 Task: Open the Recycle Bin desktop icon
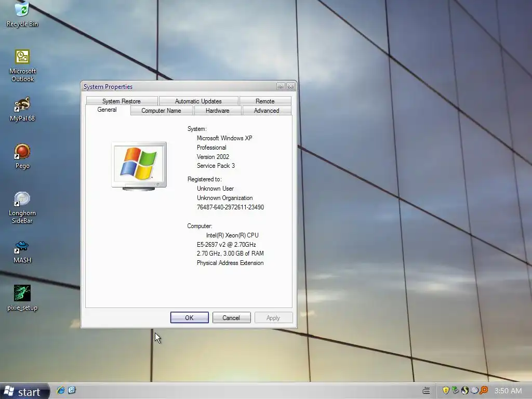[x=22, y=14]
